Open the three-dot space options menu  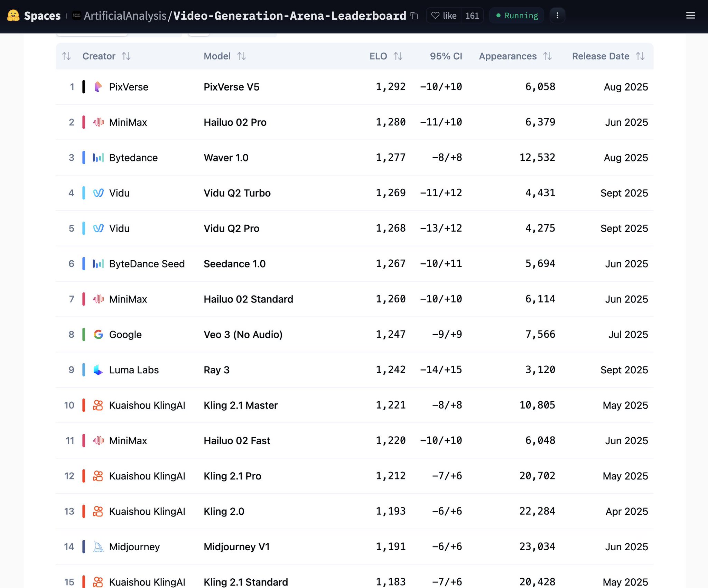[557, 16]
